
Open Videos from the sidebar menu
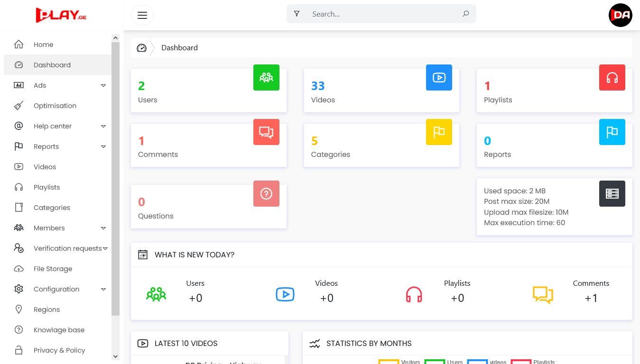tap(45, 167)
